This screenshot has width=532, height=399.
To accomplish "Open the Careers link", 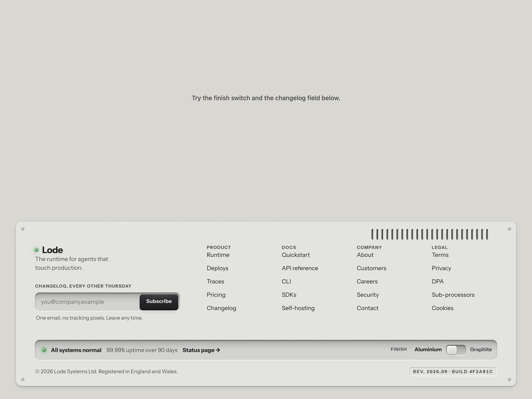I will [x=367, y=281].
